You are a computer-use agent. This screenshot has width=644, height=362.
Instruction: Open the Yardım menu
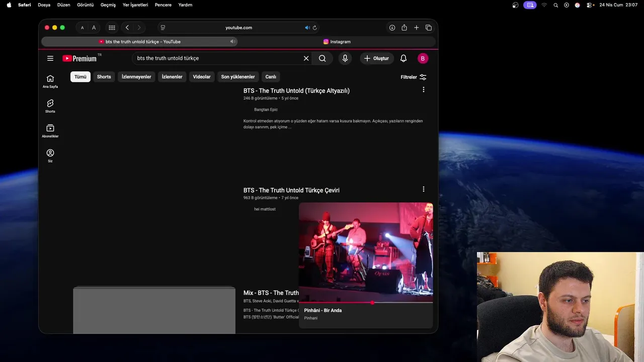point(185,5)
